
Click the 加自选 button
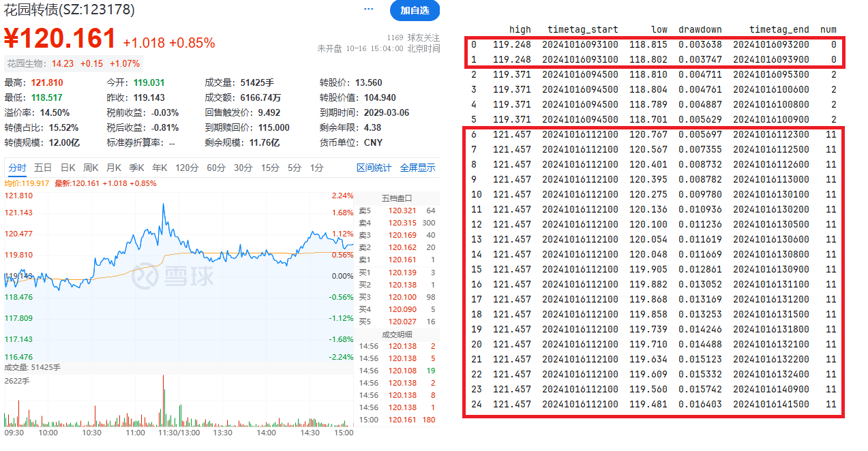(415, 10)
